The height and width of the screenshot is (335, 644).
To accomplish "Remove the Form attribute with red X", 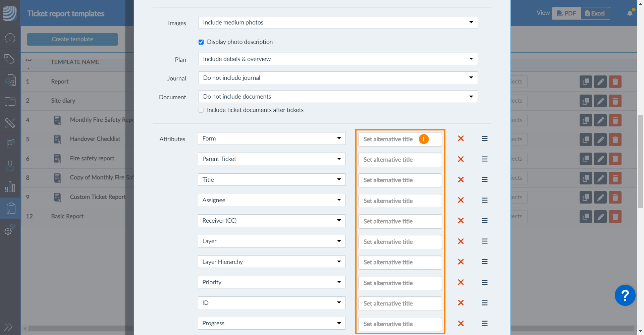I will point(461,138).
